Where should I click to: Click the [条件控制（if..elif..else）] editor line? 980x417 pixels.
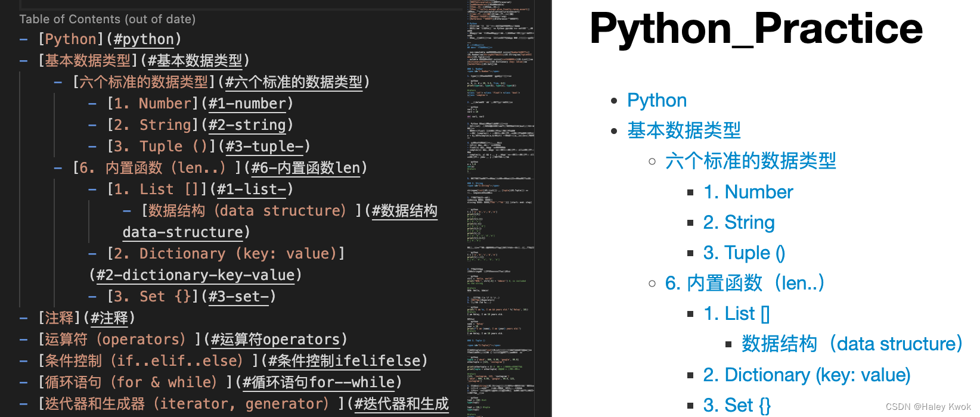pos(224,361)
